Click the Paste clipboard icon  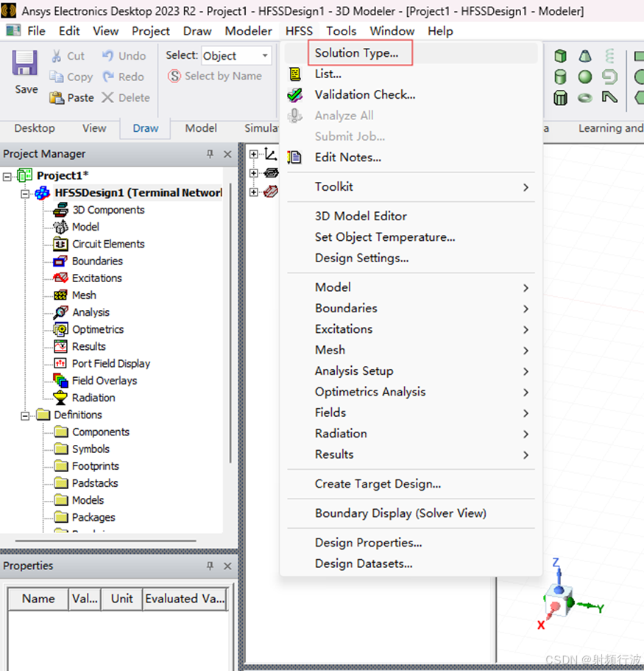pos(57,97)
